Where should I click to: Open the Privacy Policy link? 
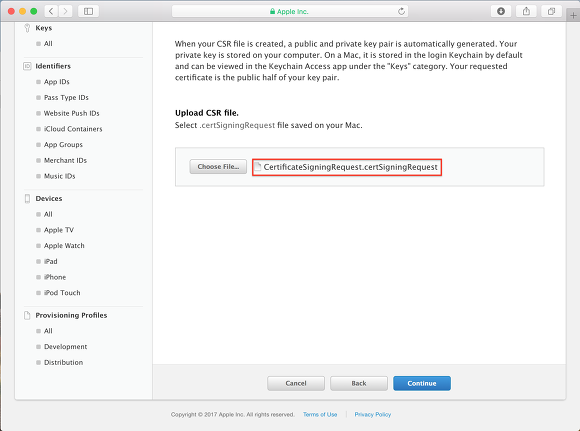click(x=373, y=414)
